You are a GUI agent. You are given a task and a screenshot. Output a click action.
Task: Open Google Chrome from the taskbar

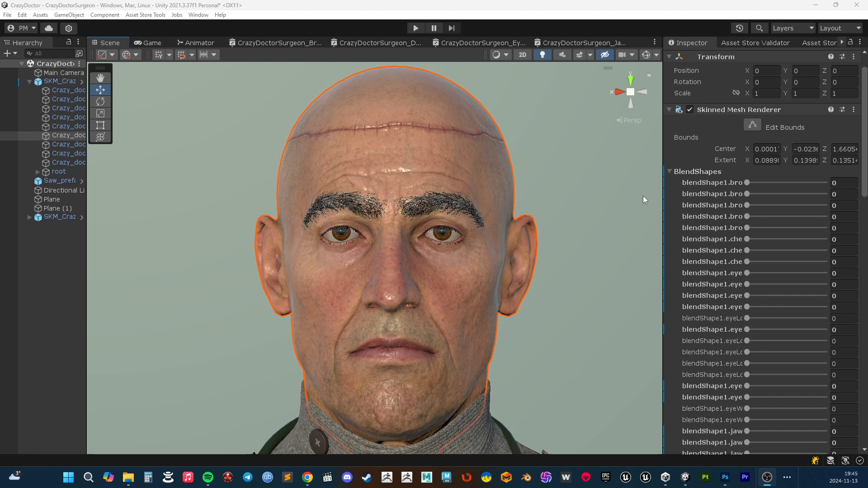tap(307, 477)
